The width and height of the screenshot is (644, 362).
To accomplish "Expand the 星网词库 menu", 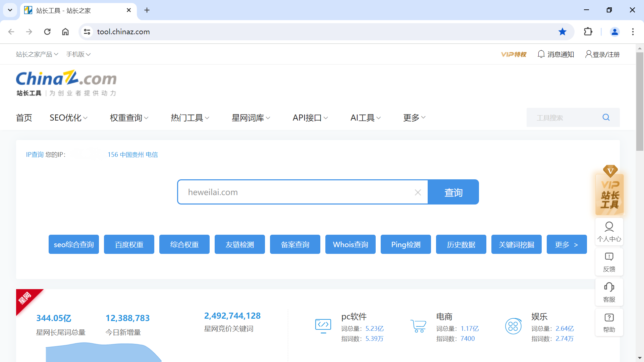I will [251, 118].
